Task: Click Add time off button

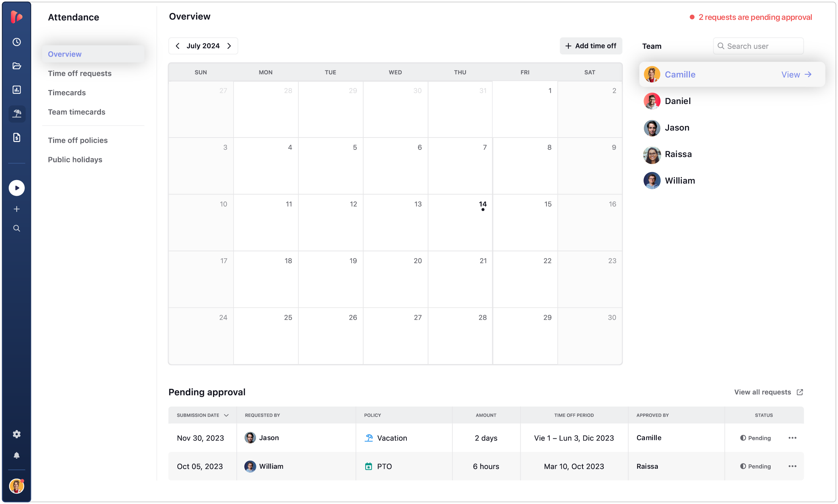Action: [591, 46]
